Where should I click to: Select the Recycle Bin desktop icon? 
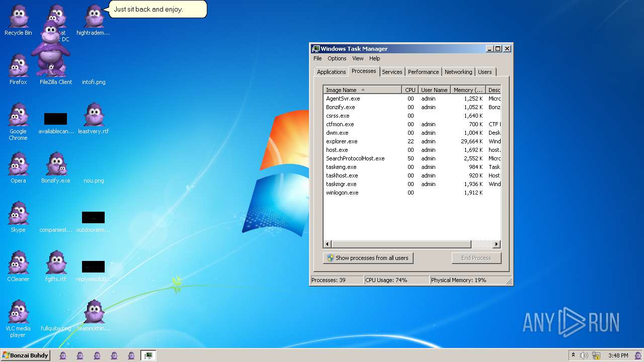point(18,20)
